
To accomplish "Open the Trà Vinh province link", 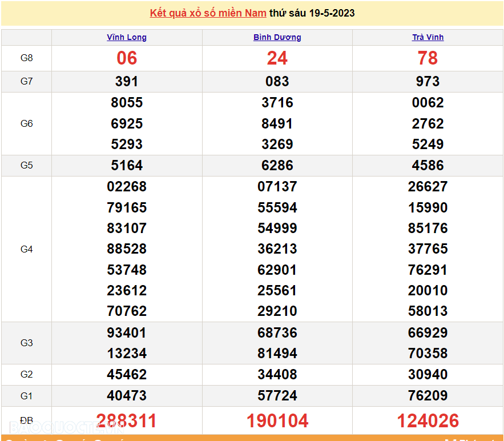I will pyautogui.click(x=428, y=37).
